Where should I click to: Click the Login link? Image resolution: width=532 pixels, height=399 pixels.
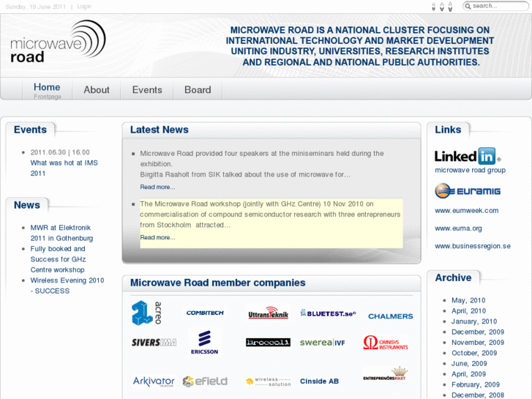point(84,7)
